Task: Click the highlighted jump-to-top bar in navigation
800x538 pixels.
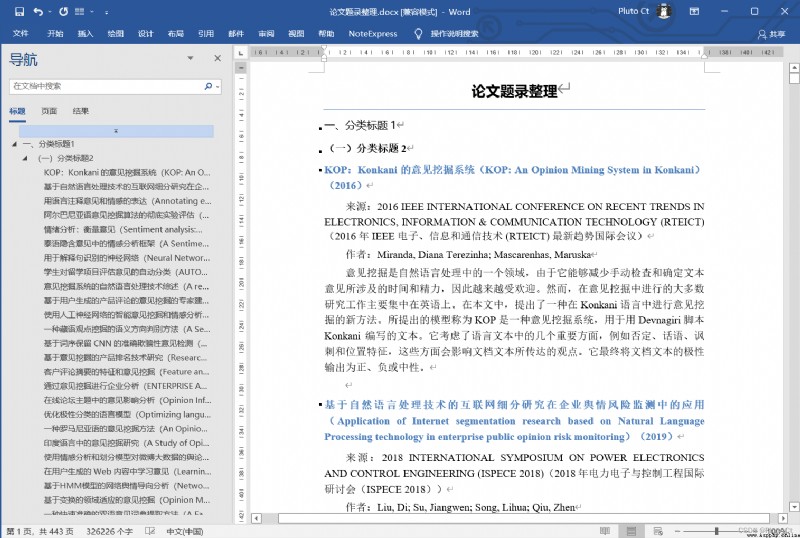Action: pos(116,131)
